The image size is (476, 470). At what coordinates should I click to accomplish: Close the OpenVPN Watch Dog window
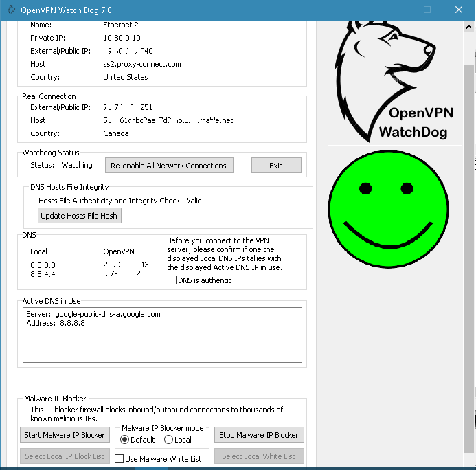459,10
